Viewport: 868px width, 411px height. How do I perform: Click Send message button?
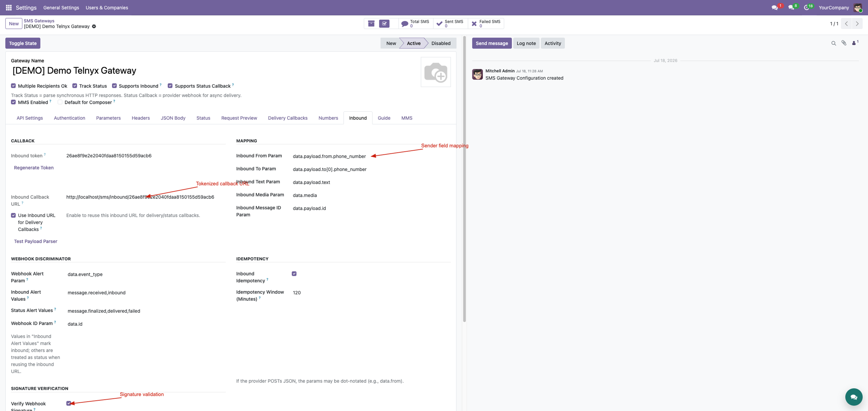click(492, 43)
